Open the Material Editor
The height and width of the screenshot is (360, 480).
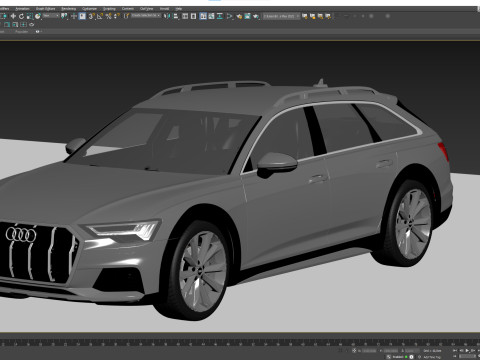click(x=229, y=16)
